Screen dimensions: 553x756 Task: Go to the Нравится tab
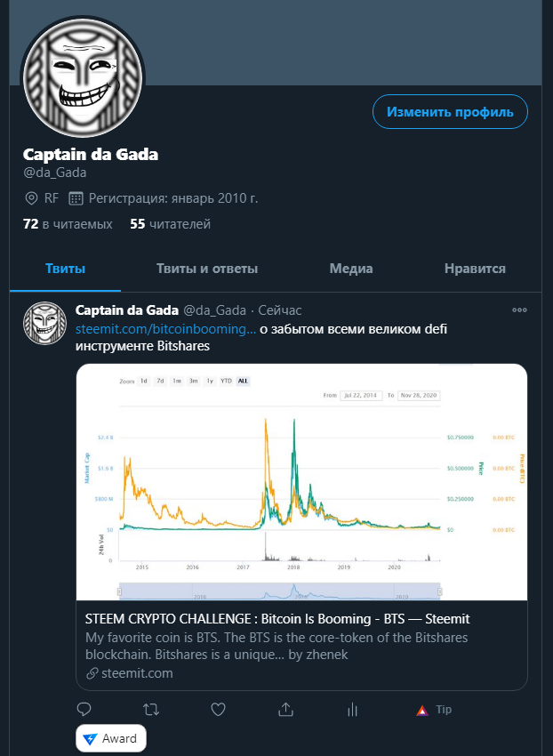pyautogui.click(x=475, y=269)
